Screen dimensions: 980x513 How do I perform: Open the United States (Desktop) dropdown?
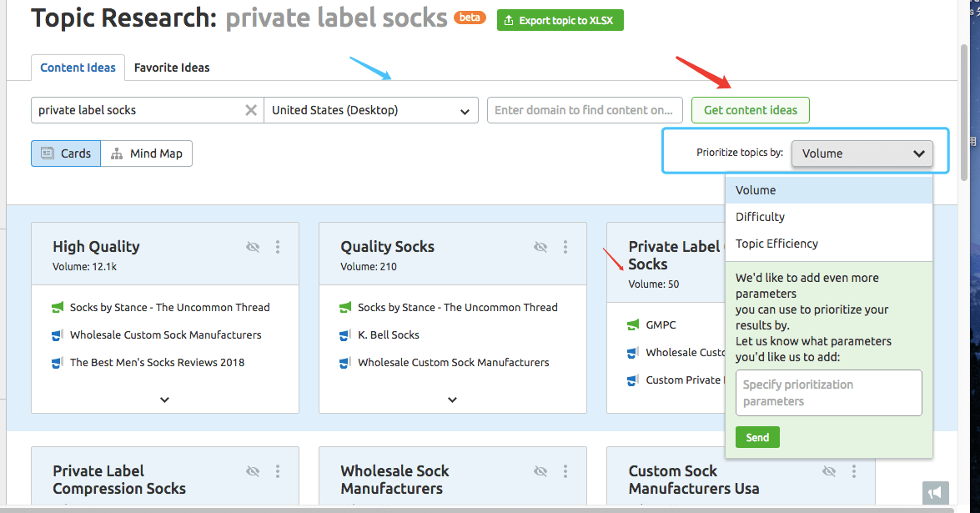(x=371, y=110)
